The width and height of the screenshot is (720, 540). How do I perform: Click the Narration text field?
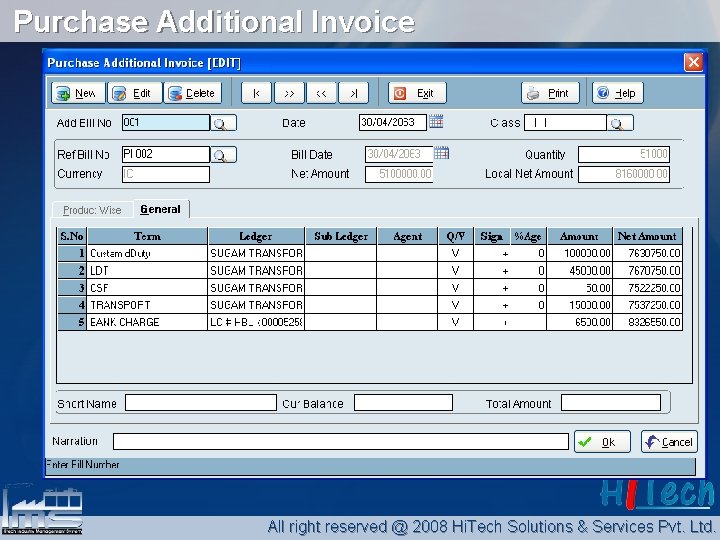341,441
